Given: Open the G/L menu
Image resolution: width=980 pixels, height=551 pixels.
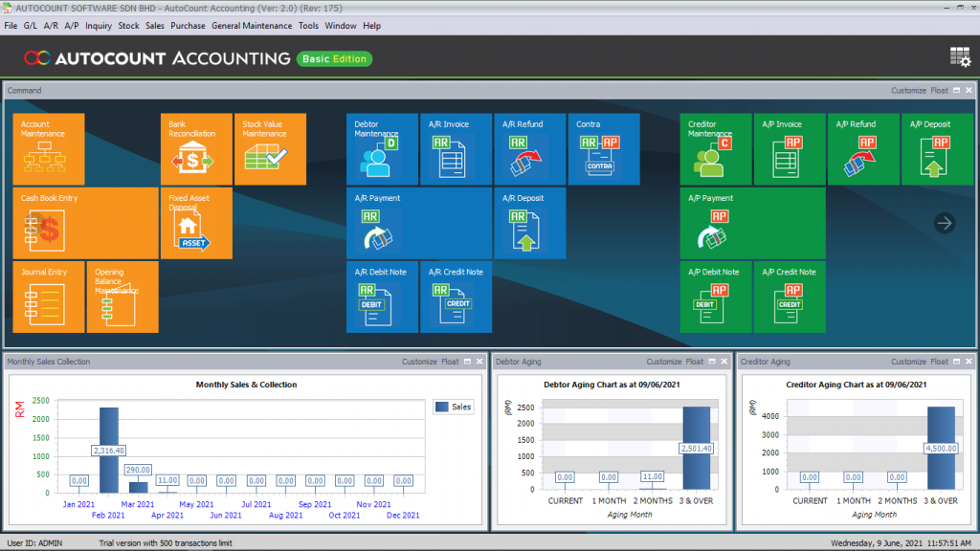Looking at the screenshot, I should (x=30, y=26).
